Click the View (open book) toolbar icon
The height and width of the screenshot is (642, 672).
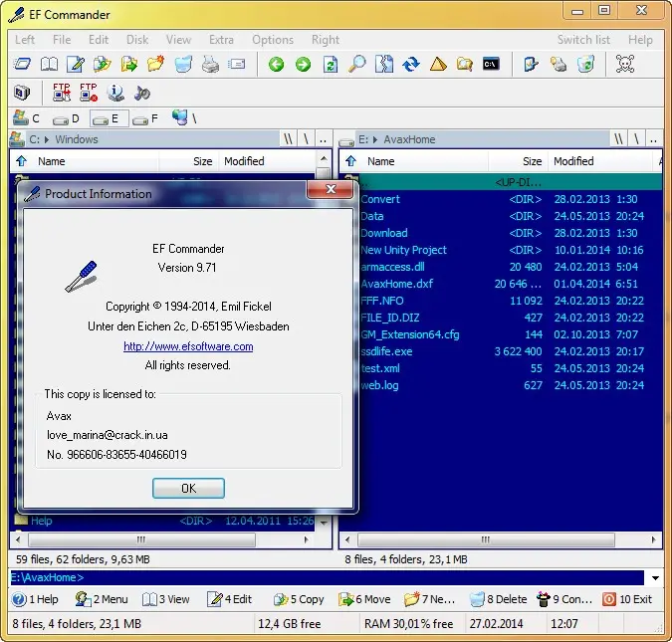click(49, 65)
